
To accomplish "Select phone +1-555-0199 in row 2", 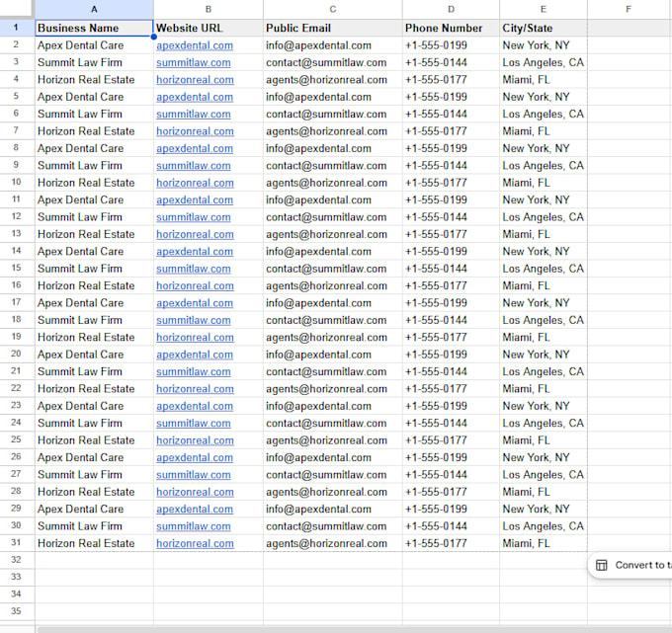I will point(451,45).
